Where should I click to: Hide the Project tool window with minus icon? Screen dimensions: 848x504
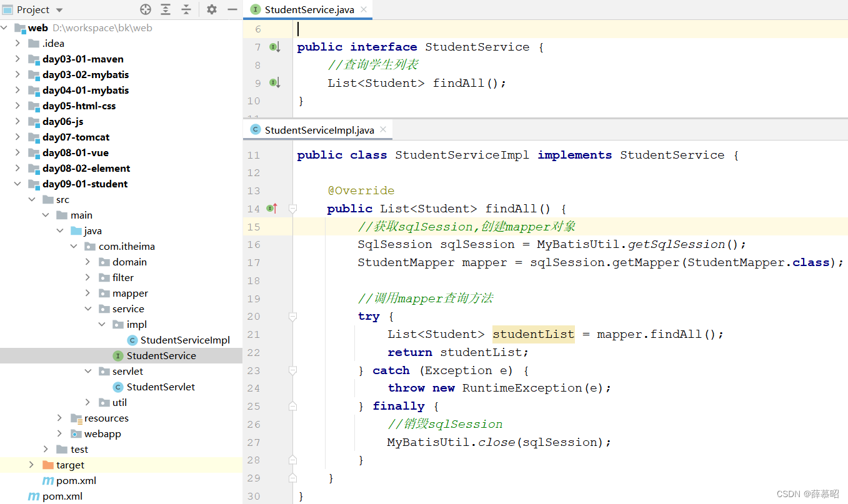tap(232, 9)
